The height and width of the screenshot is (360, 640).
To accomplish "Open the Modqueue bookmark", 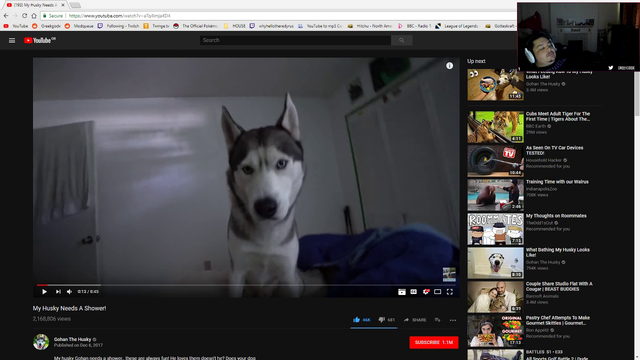I will click(x=79, y=26).
